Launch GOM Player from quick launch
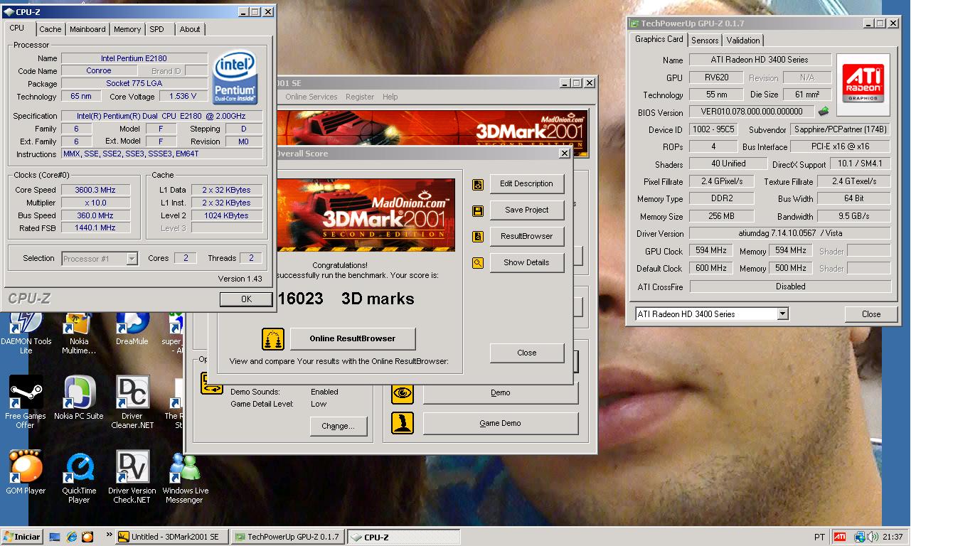The height and width of the screenshot is (546, 980). click(x=87, y=537)
